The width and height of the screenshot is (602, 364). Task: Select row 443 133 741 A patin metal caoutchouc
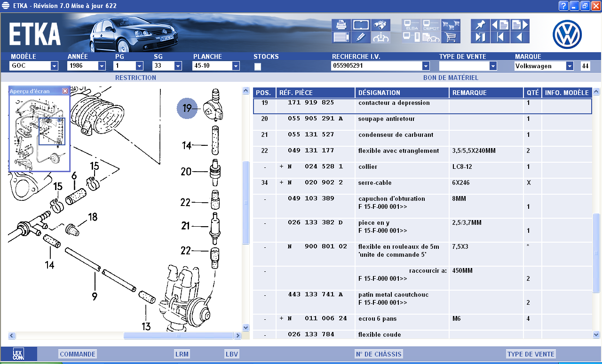[x=422, y=302]
